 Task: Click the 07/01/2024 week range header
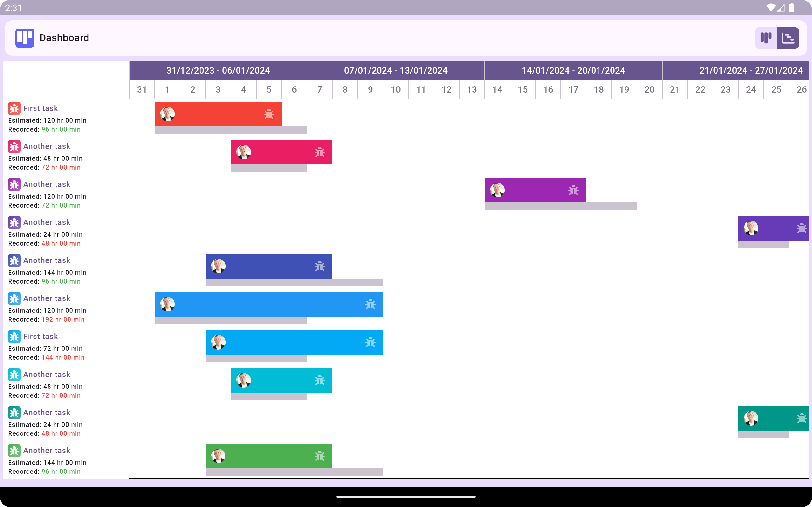click(x=396, y=71)
